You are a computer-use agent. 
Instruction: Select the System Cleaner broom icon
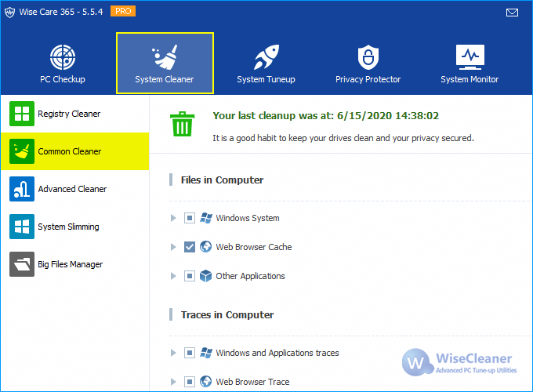pos(165,57)
